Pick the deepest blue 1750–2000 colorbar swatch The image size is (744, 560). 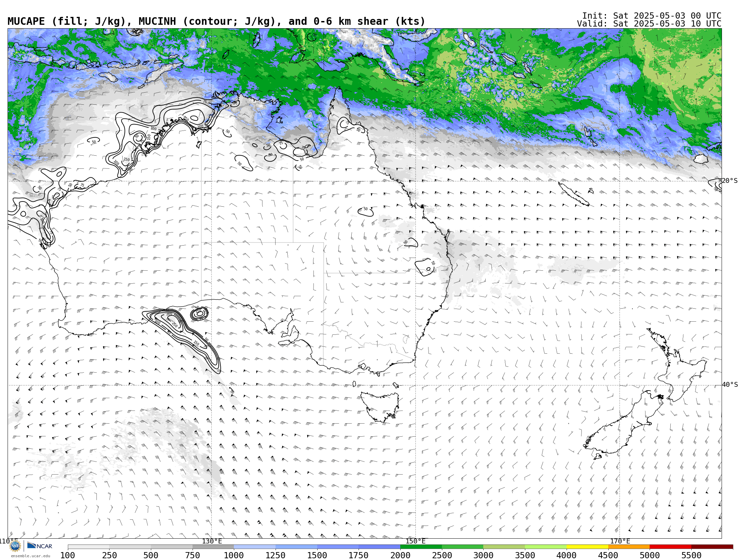[379, 547]
